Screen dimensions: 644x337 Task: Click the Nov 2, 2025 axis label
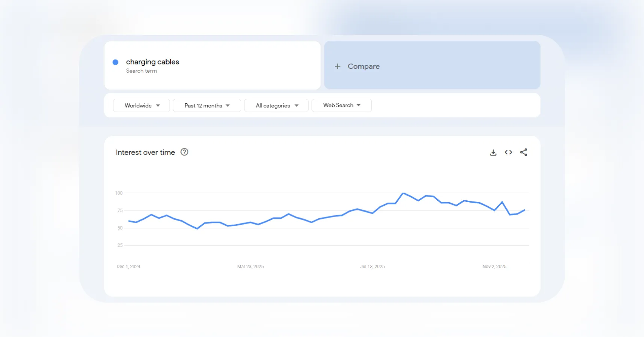click(495, 266)
